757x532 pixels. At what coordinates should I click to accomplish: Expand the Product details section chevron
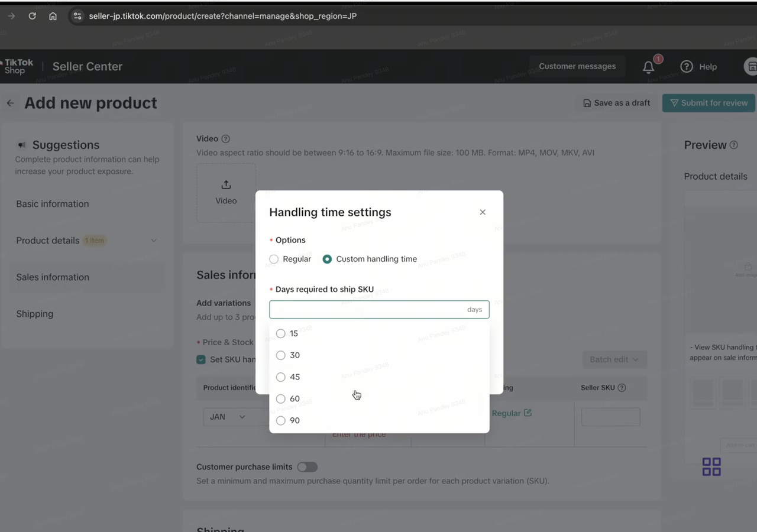tap(154, 241)
